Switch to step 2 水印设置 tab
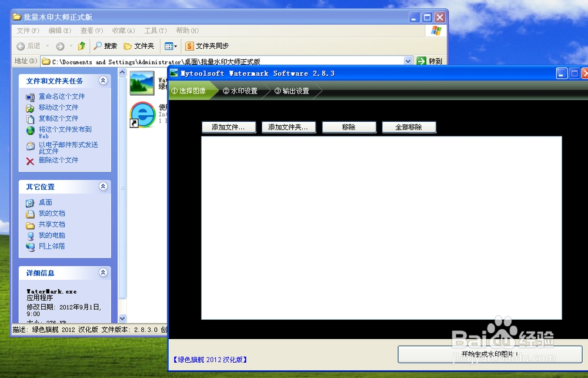Viewport: 588px width, 378px height. tap(240, 91)
